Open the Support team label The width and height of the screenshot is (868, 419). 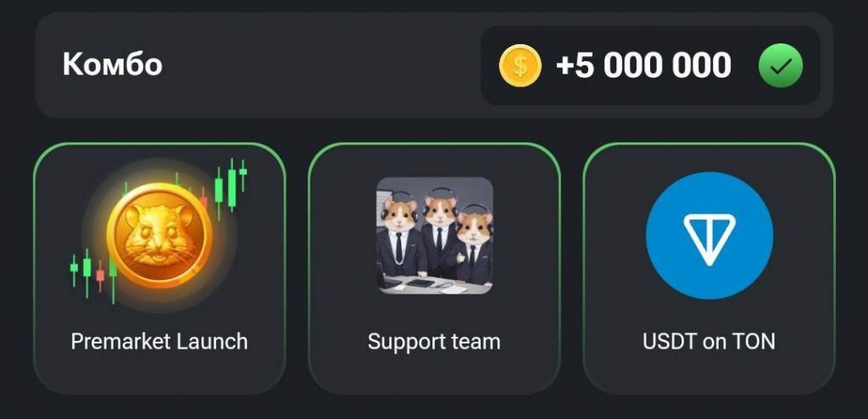tap(435, 342)
